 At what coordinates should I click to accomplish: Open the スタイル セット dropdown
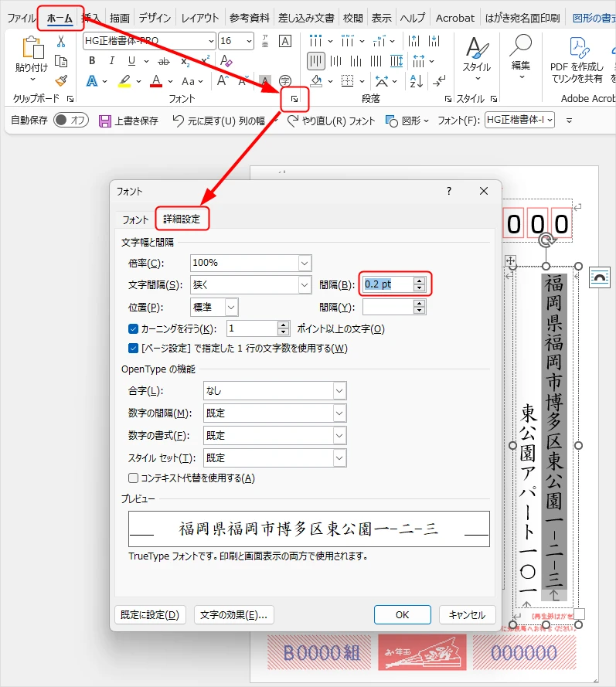pos(339,457)
